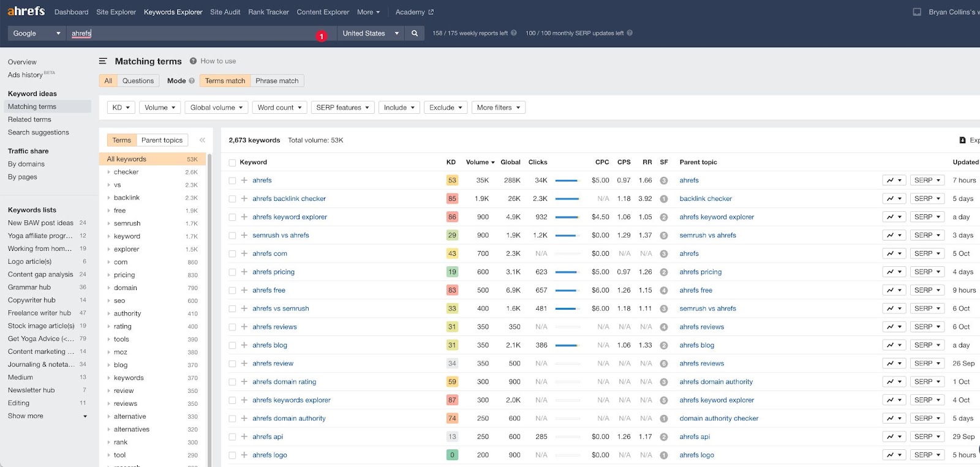Open domain authority checker parent topic

click(719, 419)
